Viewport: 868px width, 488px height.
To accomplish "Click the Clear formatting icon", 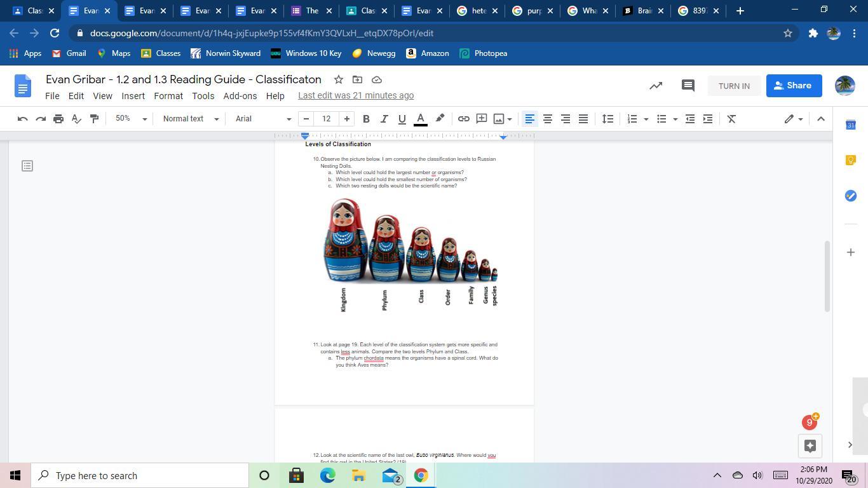I will (x=731, y=119).
